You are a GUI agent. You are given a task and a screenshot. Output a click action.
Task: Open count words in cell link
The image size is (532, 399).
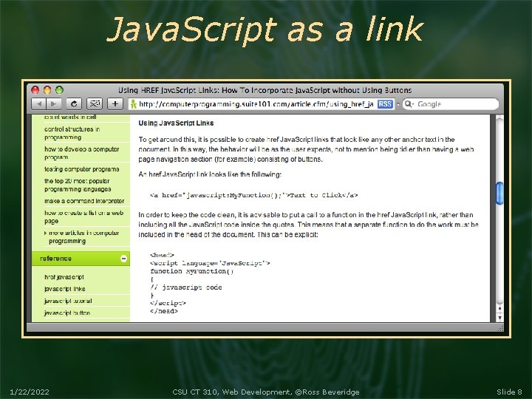pos(70,117)
